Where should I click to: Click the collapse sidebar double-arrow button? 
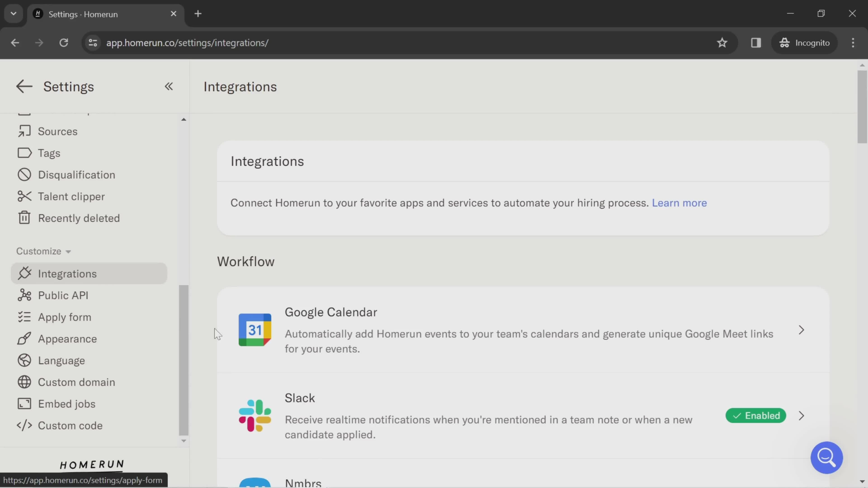pos(169,86)
